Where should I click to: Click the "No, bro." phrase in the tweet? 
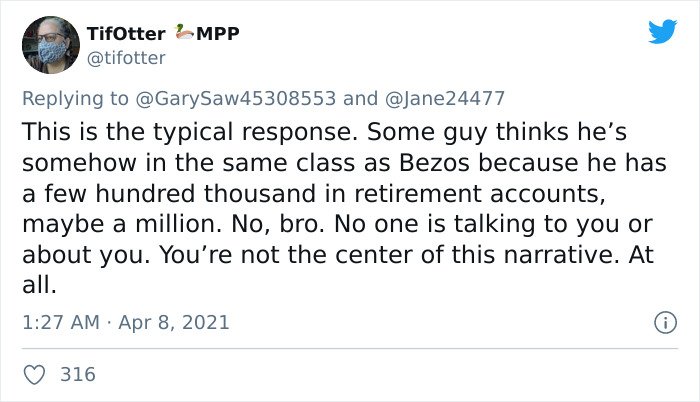click(x=278, y=224)
